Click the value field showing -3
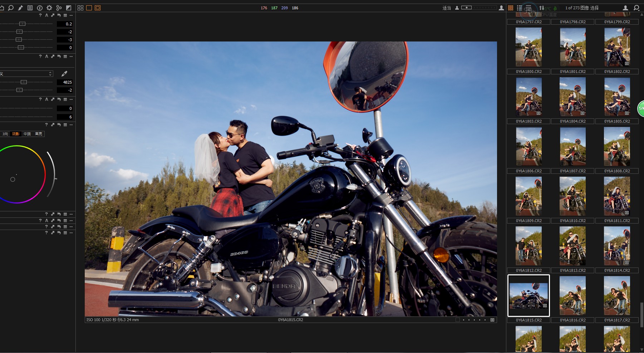The image size is (644, 353). coord(65,40)
